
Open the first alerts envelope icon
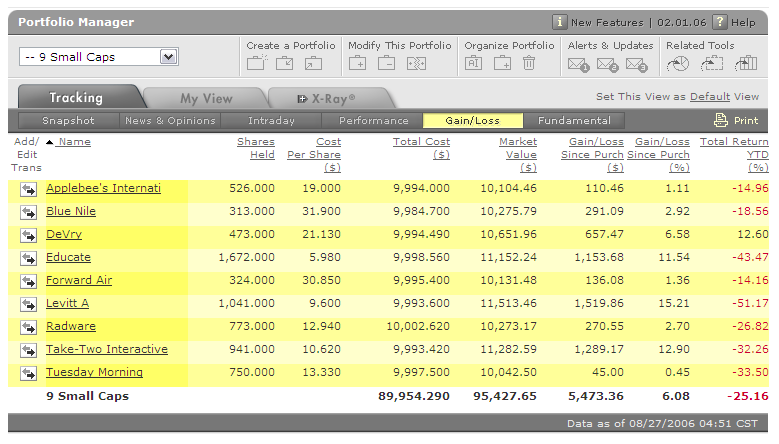[578, 65]
